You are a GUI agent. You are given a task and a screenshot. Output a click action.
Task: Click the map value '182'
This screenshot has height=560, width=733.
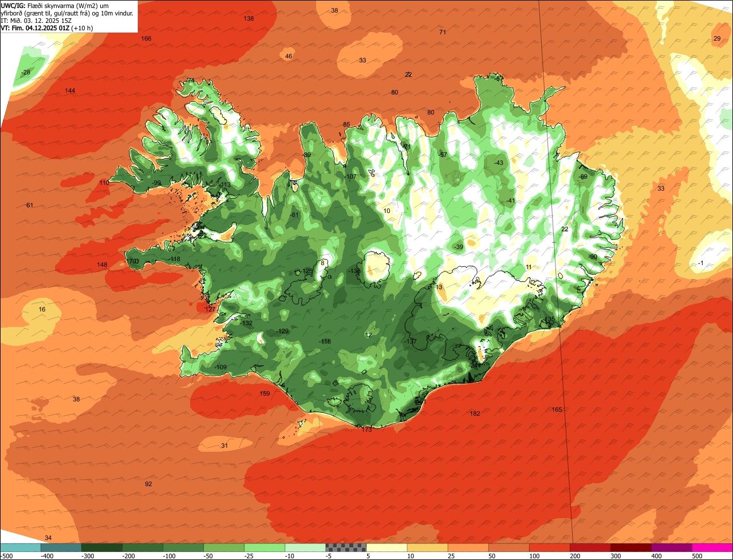(475, 413)
